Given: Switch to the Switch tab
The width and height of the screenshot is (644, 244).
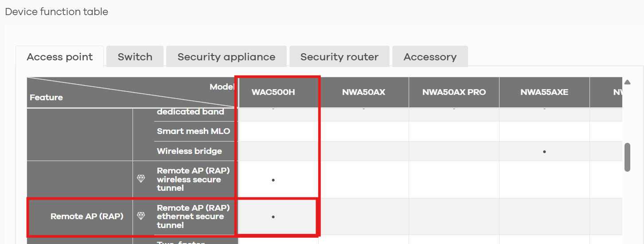Looking at the screenshot, I should tap(135, 57).
